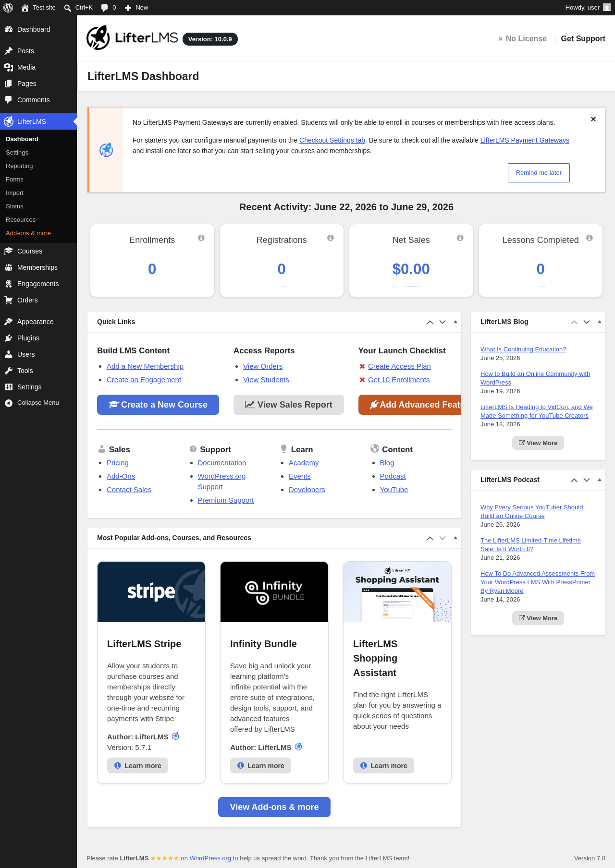Open What Is Continuing Education? post
Image resolution: width=615 pixels, height=868 pixels.
tap(523, 350)
